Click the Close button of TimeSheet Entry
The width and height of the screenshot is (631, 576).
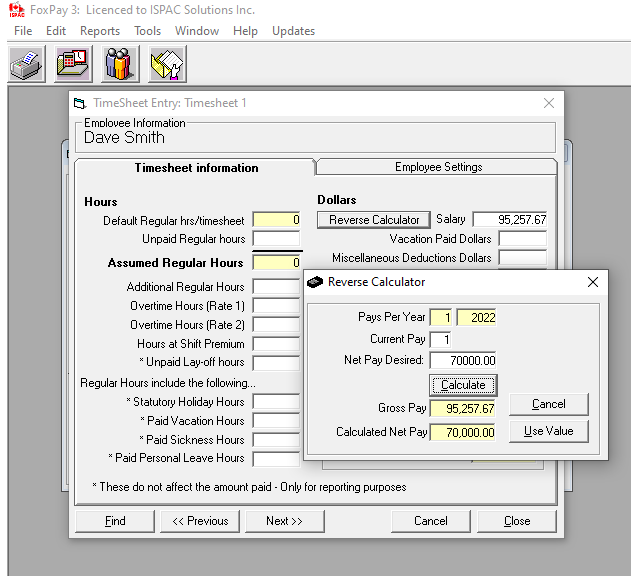coord(517,521)
